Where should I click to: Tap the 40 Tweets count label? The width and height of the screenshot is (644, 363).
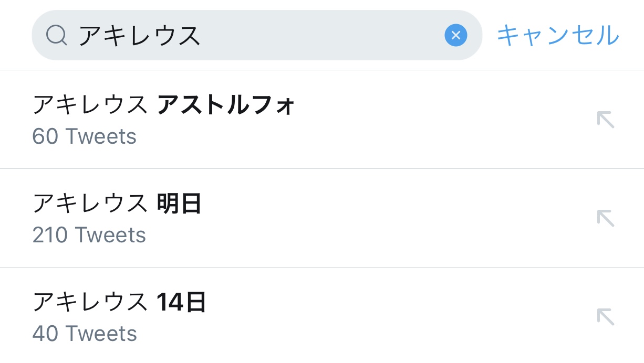coord(84,334)
